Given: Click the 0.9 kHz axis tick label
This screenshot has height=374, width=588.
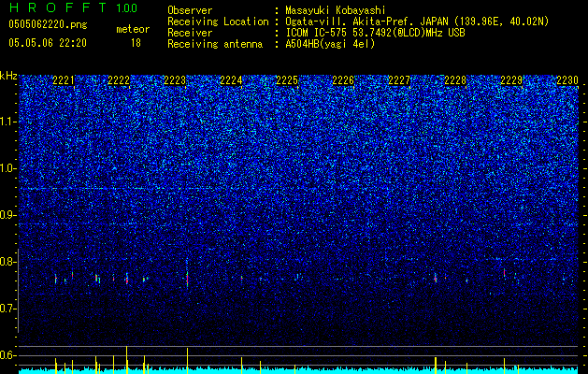Looking at the screenshot, I should 8,215.
